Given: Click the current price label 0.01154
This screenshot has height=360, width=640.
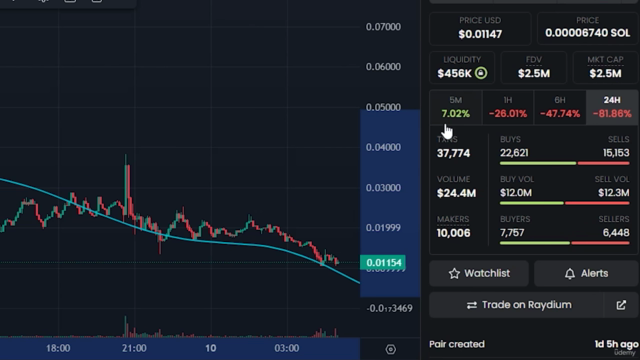Looking at the screenshot, I should tap(383, 262).
